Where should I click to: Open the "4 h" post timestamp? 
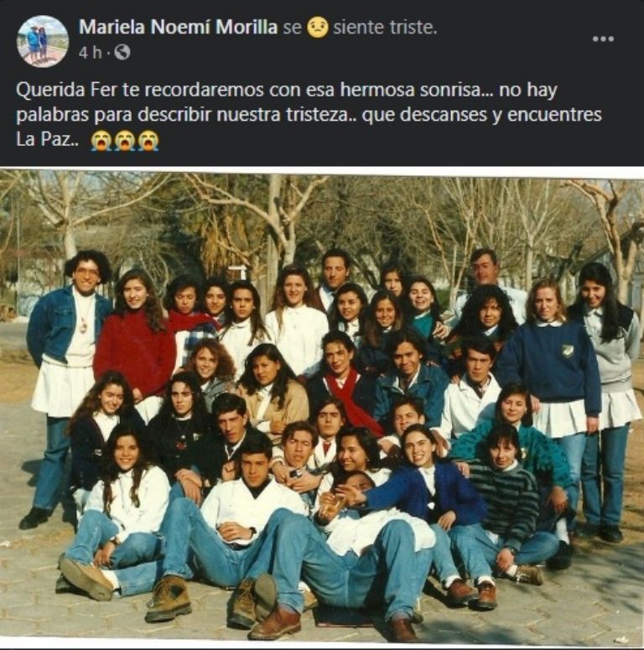tap(91, 53)
